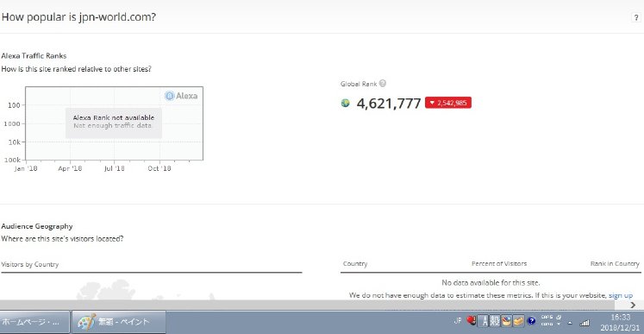Screen dimensions: 644x334
Task: Click the network signal bars icon
Action: click(585, 323)
